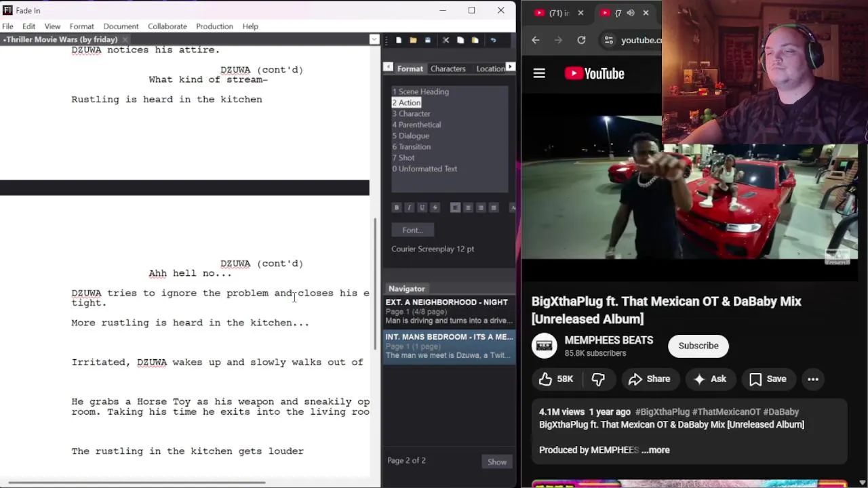The width and height of the screenshot is (868, 488).
Task: Open the Collaborate menu
Action: (x=167, y=26)
